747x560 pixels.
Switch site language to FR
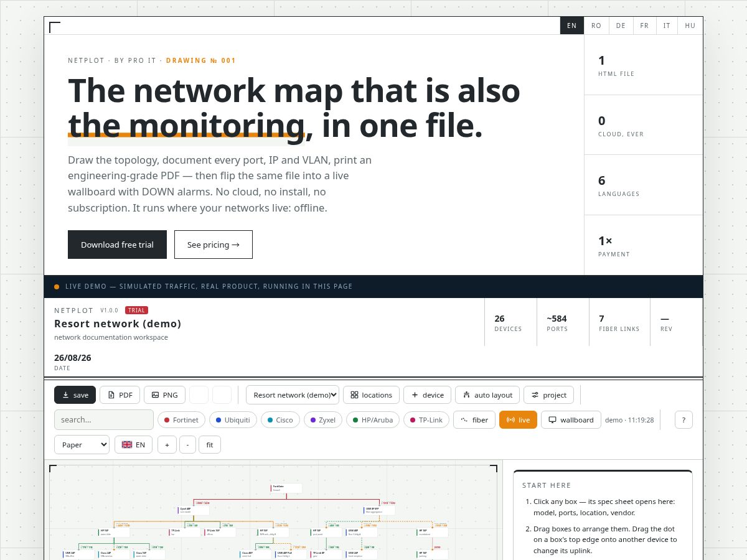tap(644, 26)
